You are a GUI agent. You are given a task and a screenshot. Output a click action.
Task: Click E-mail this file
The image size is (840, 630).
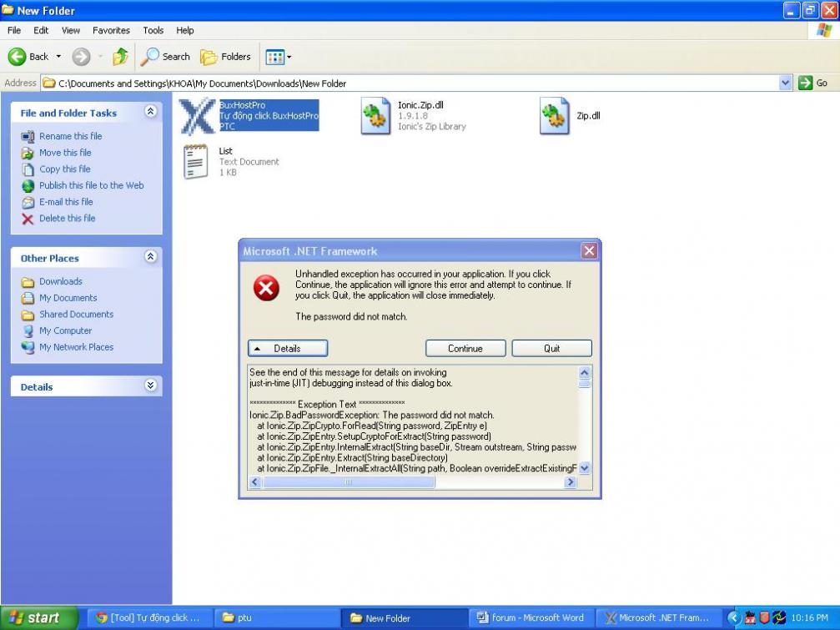click(x=66, y=202)
